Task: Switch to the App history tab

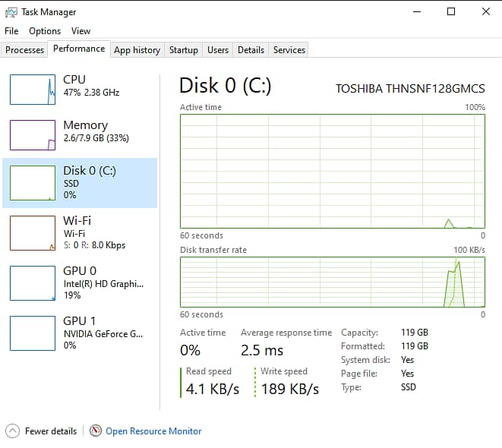Action: pyautogui.click(x=137, y=50)
